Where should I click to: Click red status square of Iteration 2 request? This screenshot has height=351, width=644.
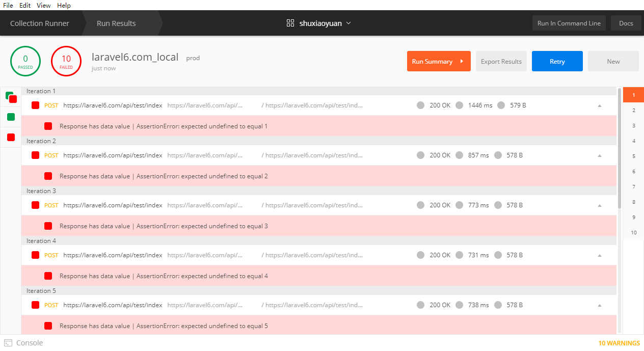click(36, 155)
